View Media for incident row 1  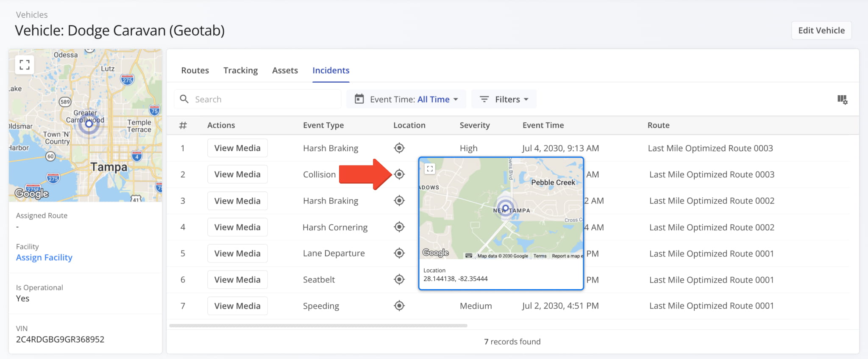pos(237,148)
